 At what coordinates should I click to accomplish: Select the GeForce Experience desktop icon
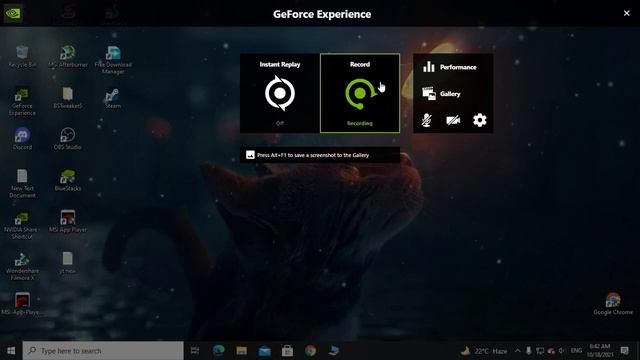pos(22,102)
